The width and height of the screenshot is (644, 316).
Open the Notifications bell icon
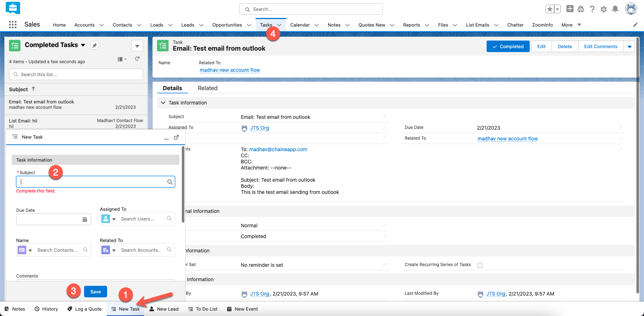click(615, 9)
